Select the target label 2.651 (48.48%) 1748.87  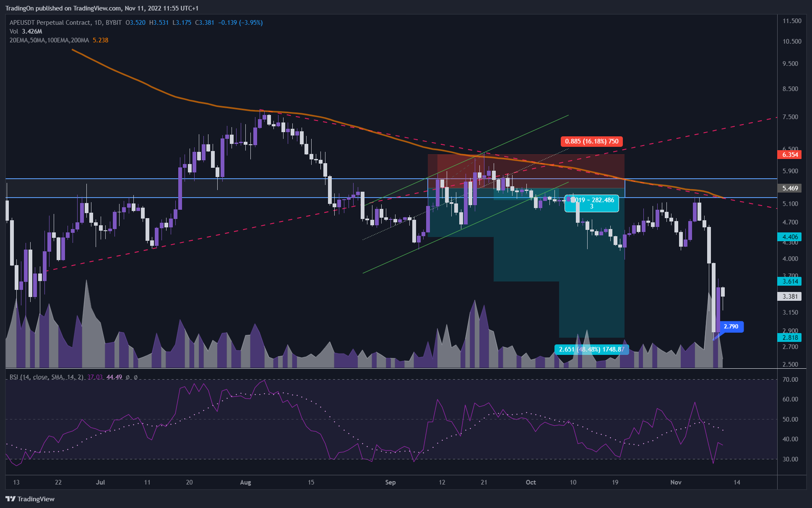pyautogui.click(x=592, y=349)
